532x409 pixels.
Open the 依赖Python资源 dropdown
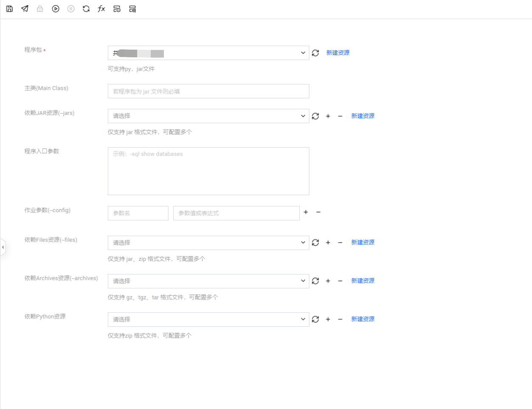click(x=208, y=319)
